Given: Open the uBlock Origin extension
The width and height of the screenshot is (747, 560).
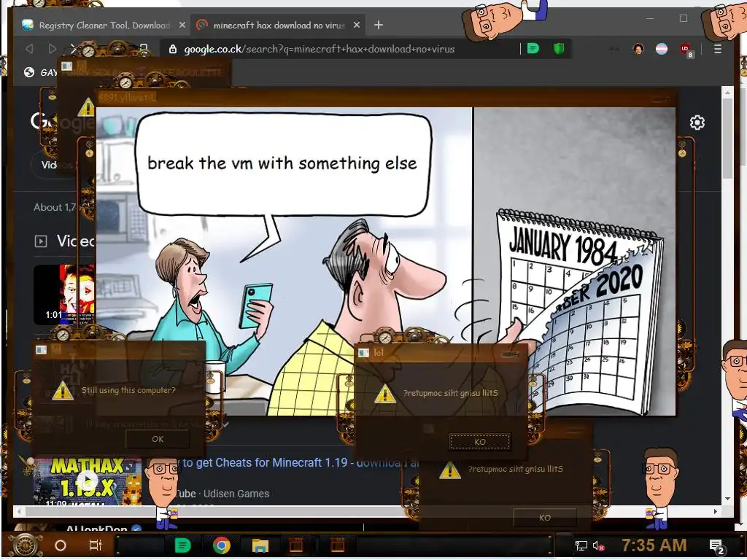Looking at the screenshot, I should click(x=686, y=50).
